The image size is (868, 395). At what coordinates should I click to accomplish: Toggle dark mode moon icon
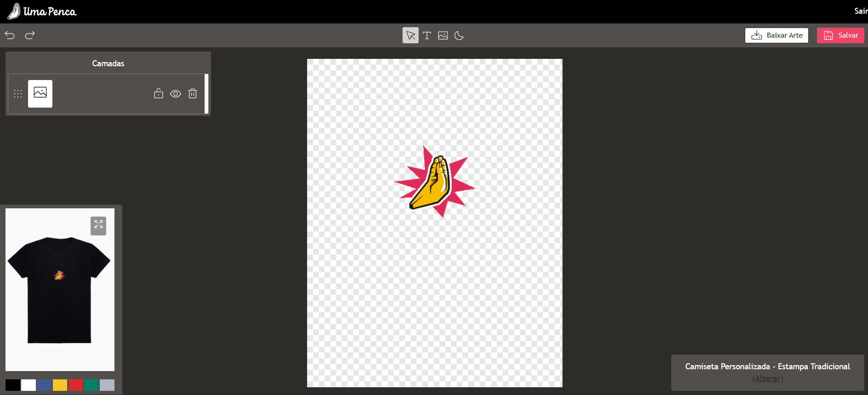pos(459,35)
